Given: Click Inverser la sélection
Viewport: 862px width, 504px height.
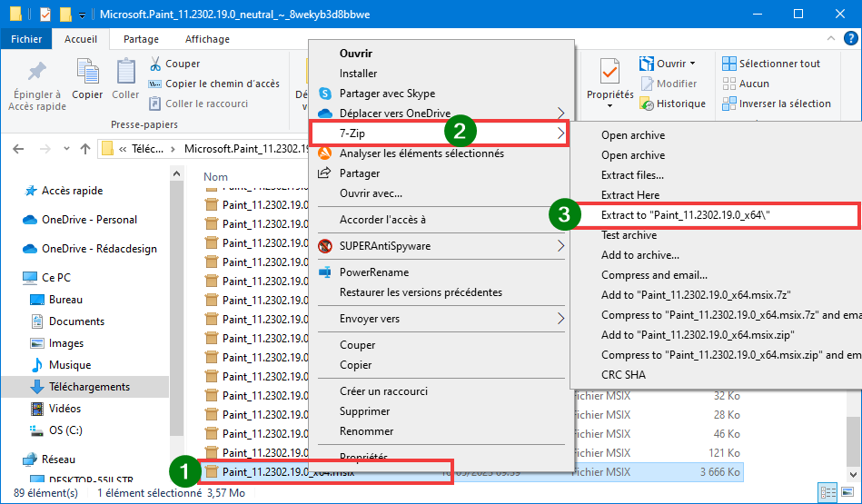Looking at the screenshot, I should 777,104.
